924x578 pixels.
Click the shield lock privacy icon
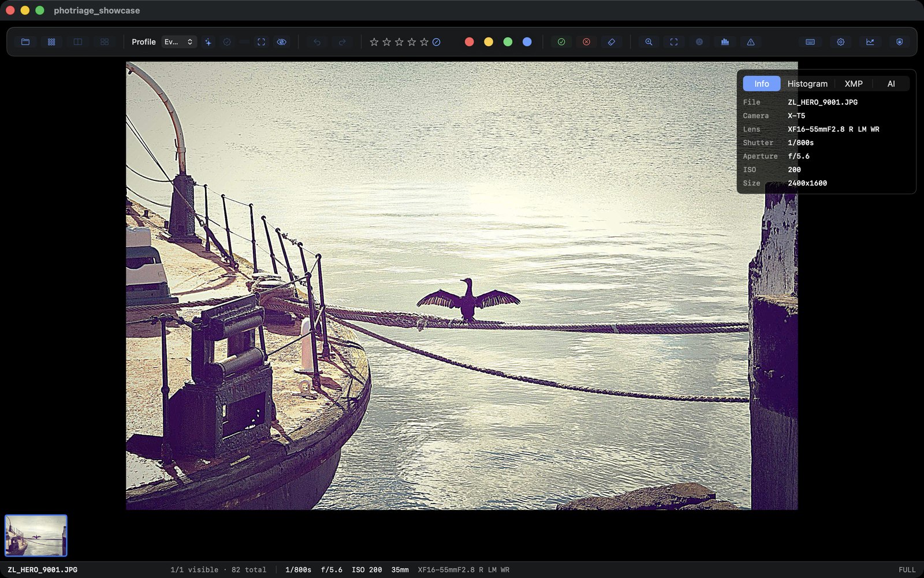coord(900,42)
